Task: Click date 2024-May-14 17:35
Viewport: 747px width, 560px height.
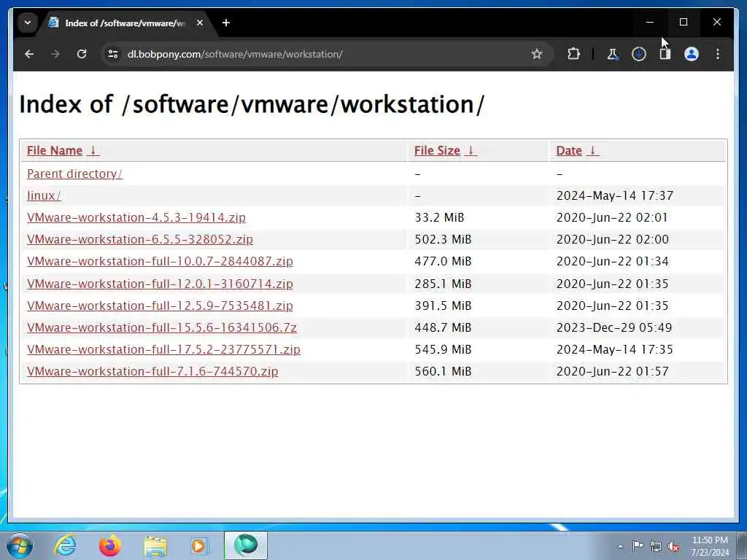Action: point(614,349)
